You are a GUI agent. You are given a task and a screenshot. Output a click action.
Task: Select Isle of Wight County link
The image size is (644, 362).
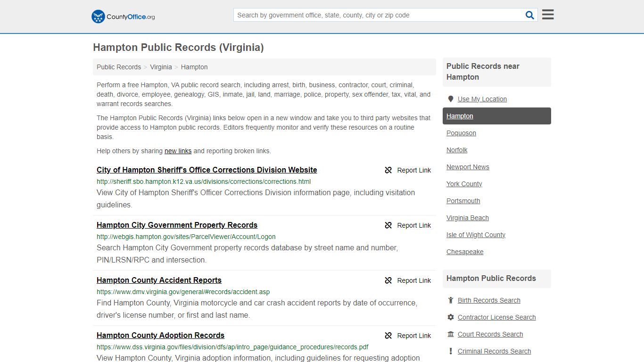coord(476,235)
